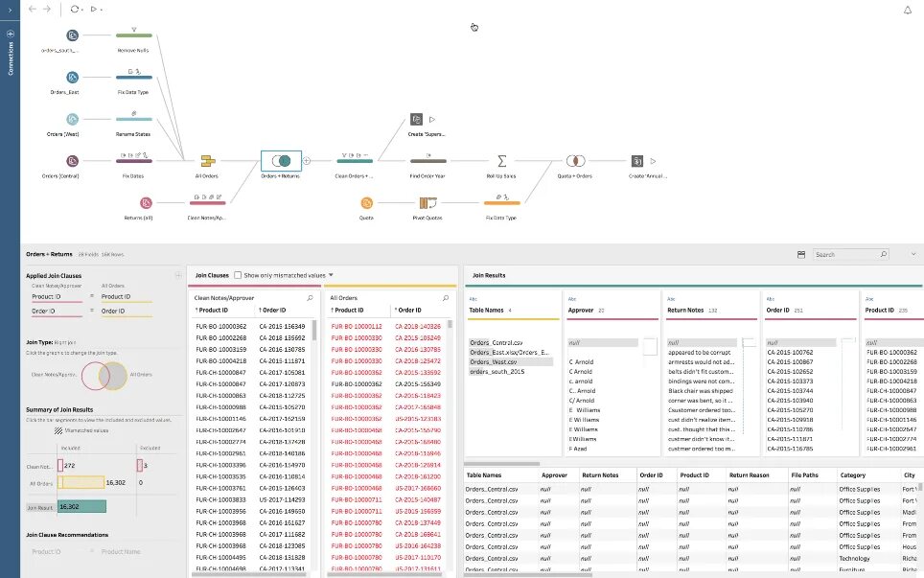924x578 pixels.
Task: Open the run flow dropdown arrow
Action: tap(102, 10)
